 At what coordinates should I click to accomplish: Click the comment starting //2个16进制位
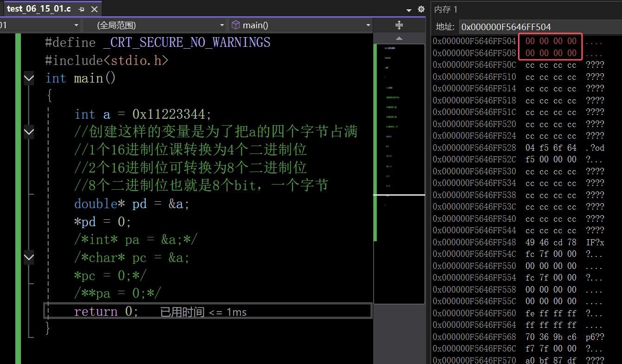pyautogui.click(x=190, y=168)
